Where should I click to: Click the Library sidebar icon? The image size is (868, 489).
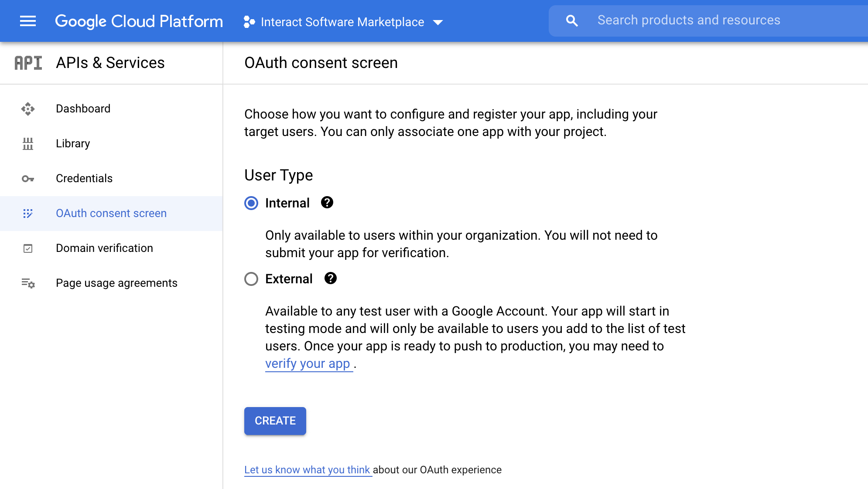28,143
